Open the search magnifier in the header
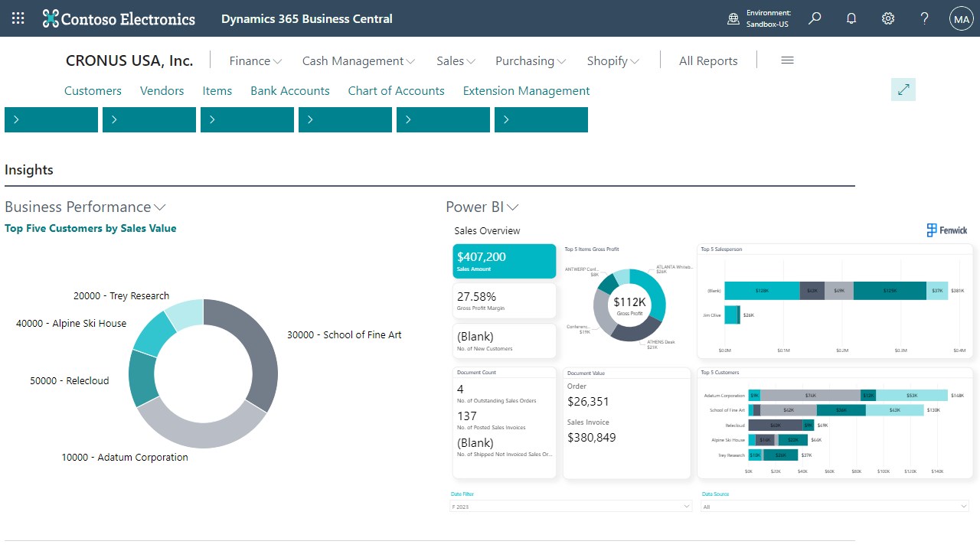The height and width of the screenshot is (551, 980). (x=815, y=18)
